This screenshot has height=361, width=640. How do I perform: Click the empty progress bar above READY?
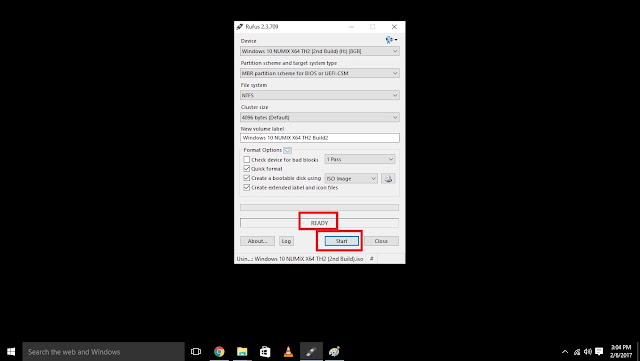tap(319, 207)
